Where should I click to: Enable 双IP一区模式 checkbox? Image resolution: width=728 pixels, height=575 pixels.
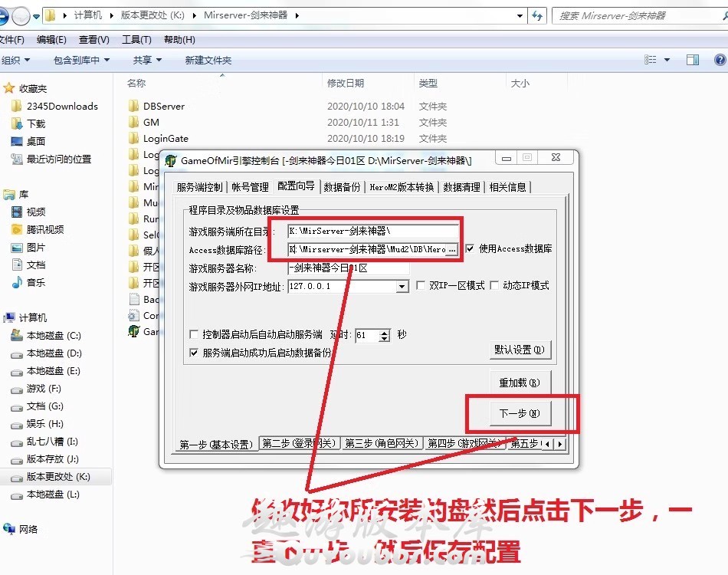[x=421, y=286]
